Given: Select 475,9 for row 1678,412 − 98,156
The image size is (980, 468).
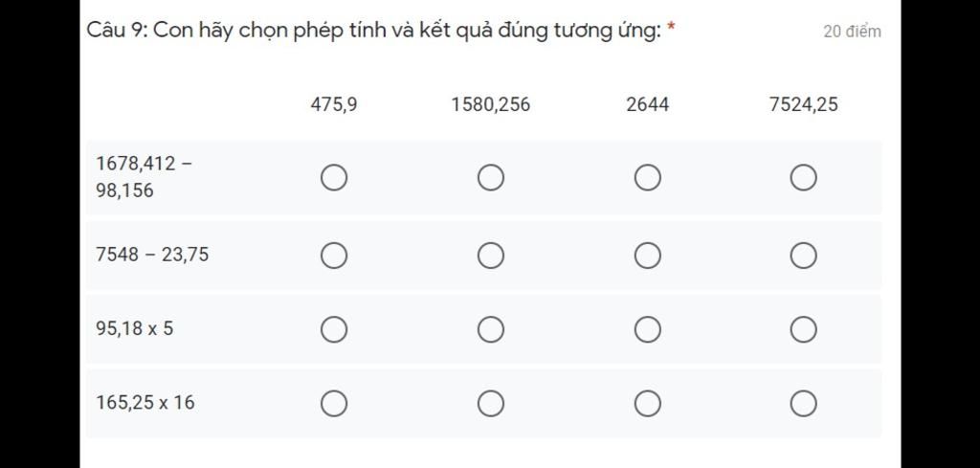Looking at the screenshot, I should 334,177.
